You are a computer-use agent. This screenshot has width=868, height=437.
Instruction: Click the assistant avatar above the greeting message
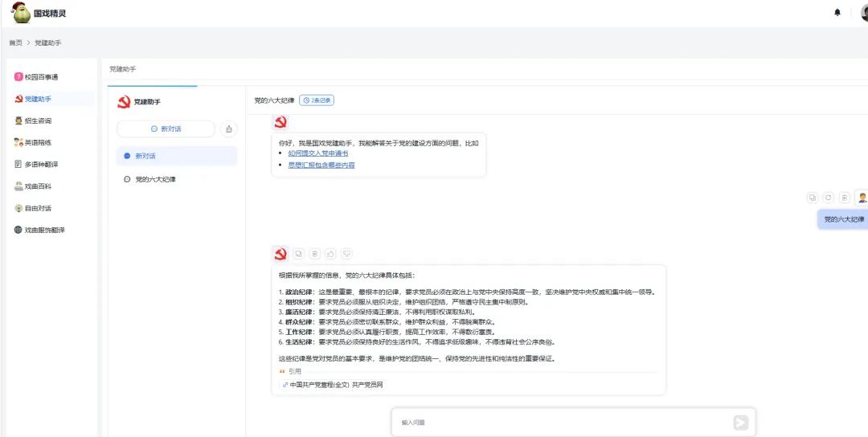[x=280, y=122]
